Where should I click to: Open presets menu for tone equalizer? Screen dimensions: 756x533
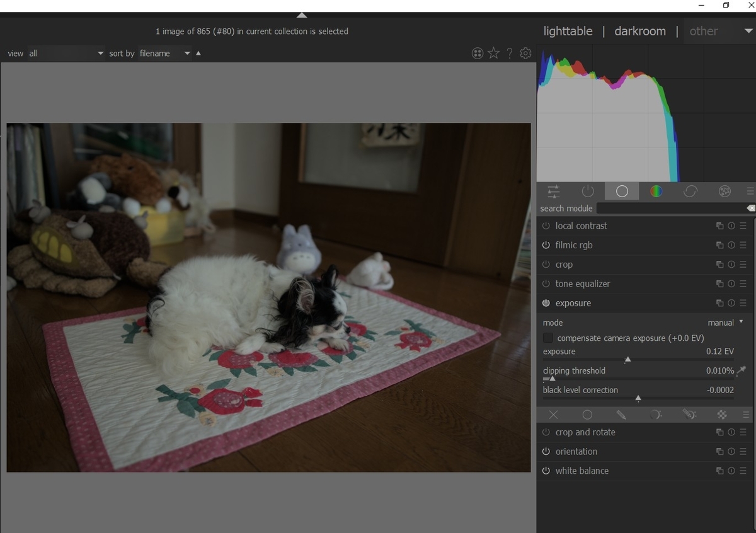click(x=743, y=284)
